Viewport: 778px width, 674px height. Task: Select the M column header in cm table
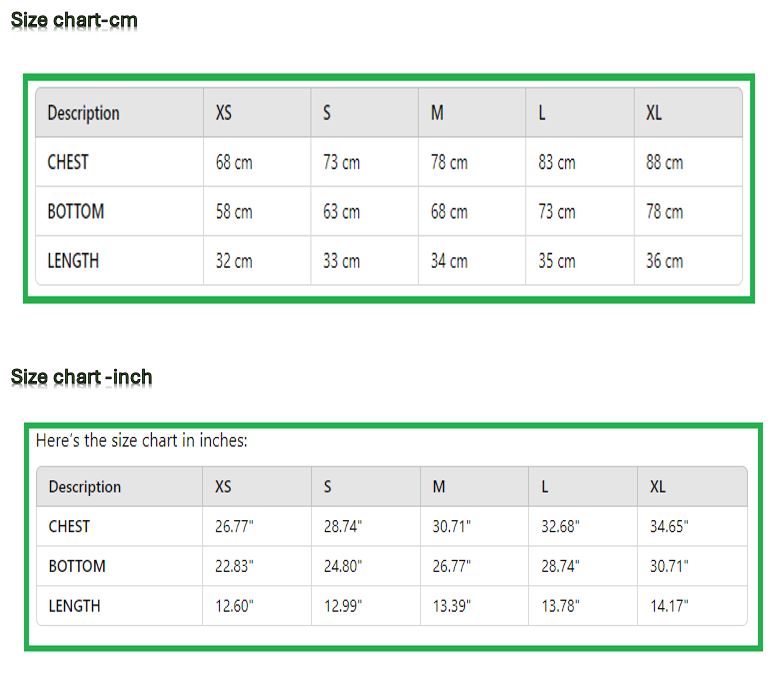(437, 113)
